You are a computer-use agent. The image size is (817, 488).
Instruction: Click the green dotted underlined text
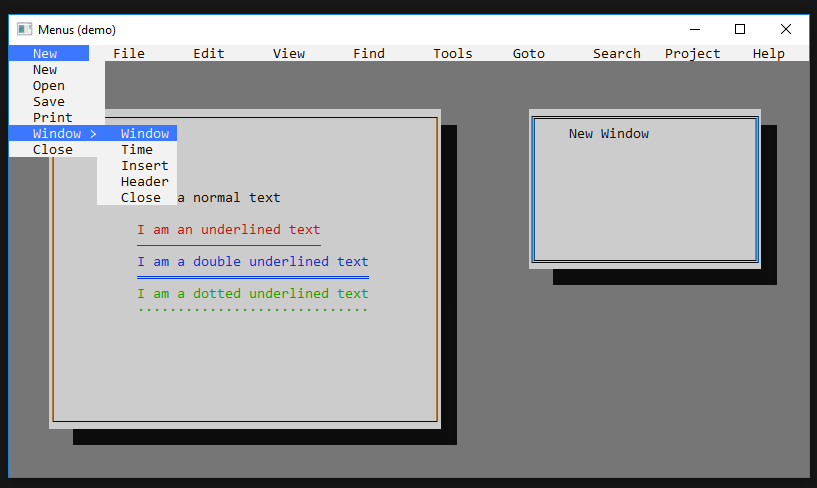point(253,294)
